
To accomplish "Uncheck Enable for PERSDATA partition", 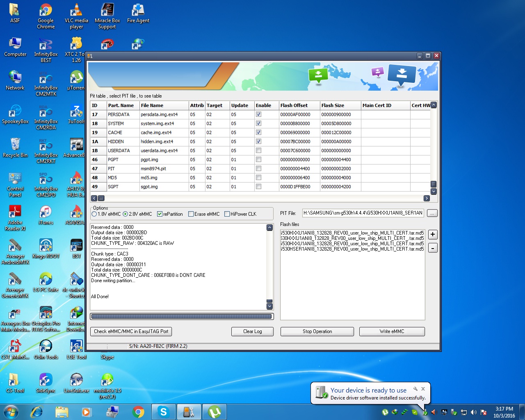I will click(x=258, y=114).
